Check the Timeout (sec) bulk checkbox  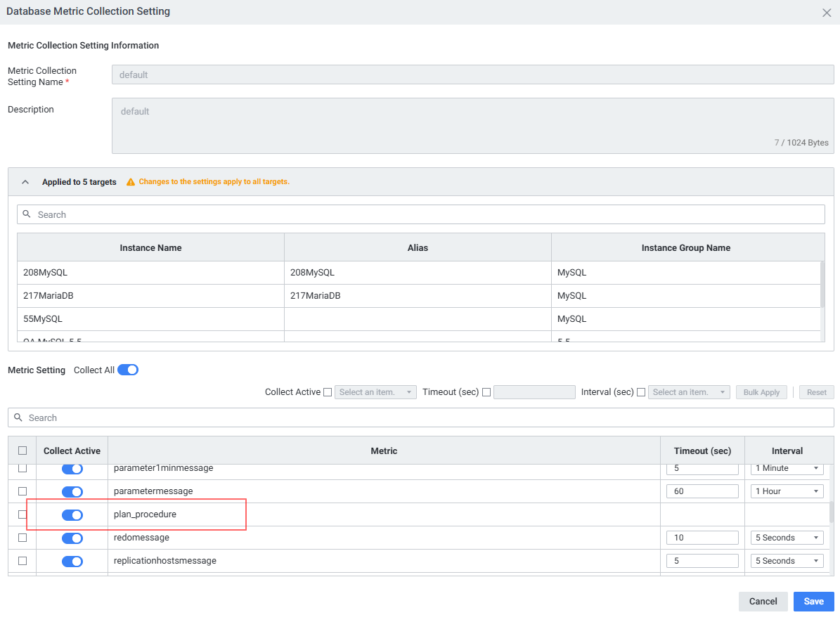coord(486,392)
